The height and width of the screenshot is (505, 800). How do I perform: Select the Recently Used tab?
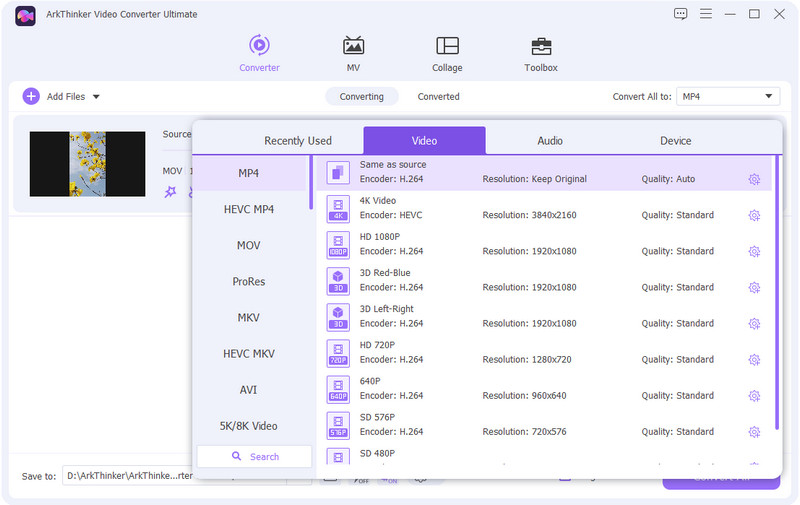point(298,141)
